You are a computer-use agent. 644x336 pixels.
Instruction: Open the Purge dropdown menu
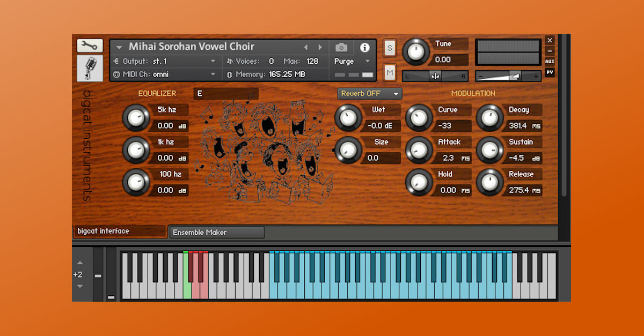[352, 61]
